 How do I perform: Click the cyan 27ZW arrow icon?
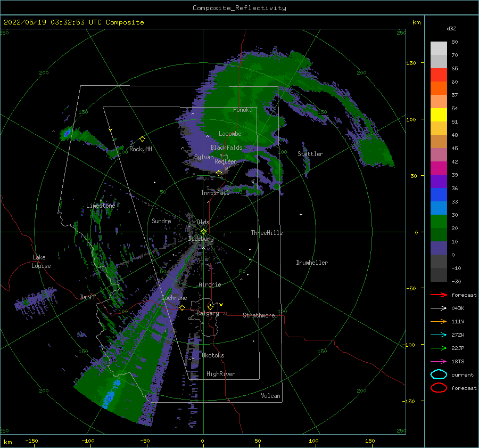[439, 335]
